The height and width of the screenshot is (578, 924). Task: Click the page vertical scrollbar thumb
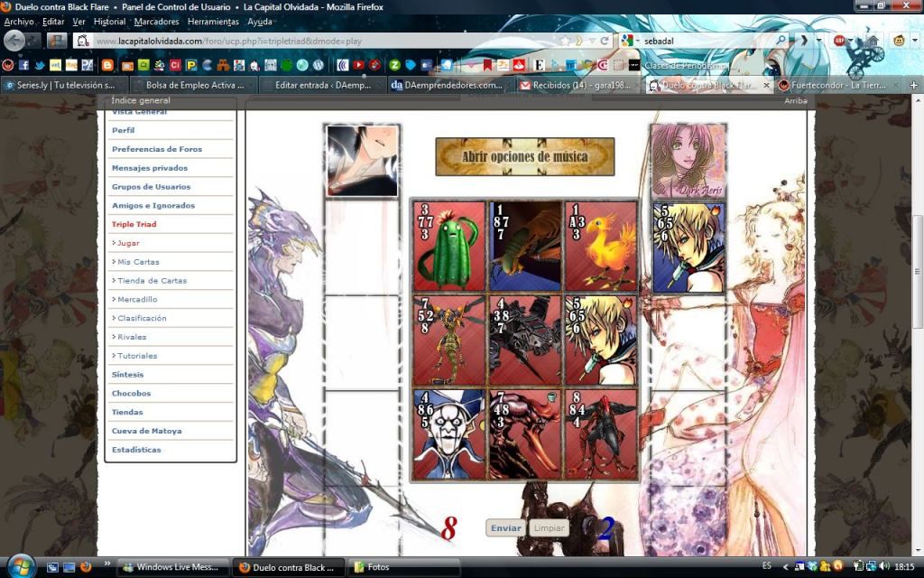(918, 272)
